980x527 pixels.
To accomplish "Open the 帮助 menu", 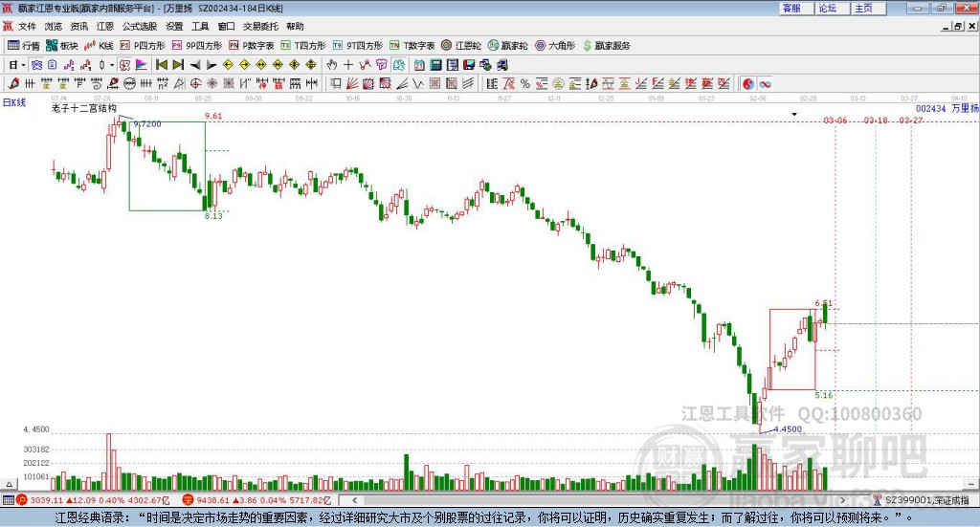I will click(x=295, y=26).
